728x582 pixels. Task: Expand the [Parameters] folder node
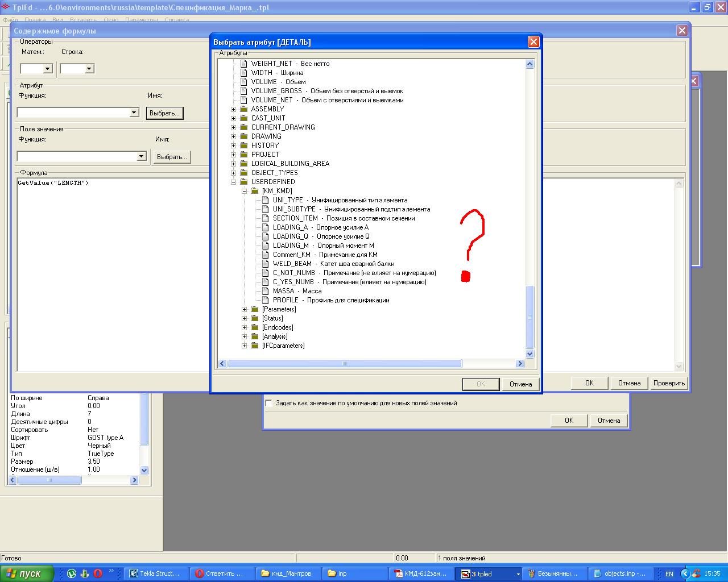244,309
